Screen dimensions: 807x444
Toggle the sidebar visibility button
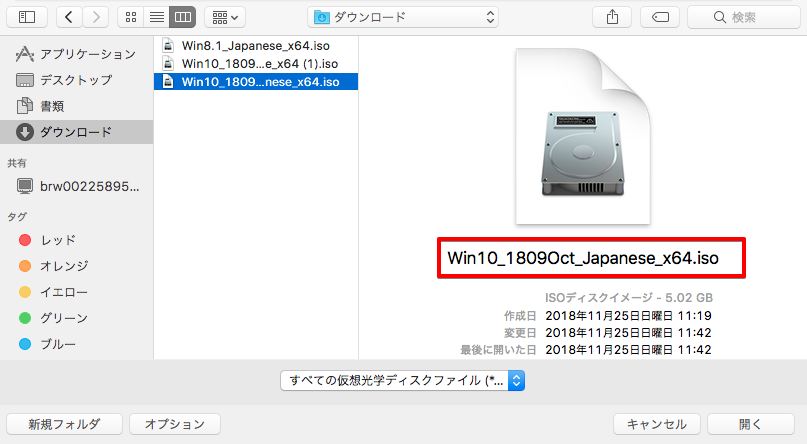pos(27,17)
